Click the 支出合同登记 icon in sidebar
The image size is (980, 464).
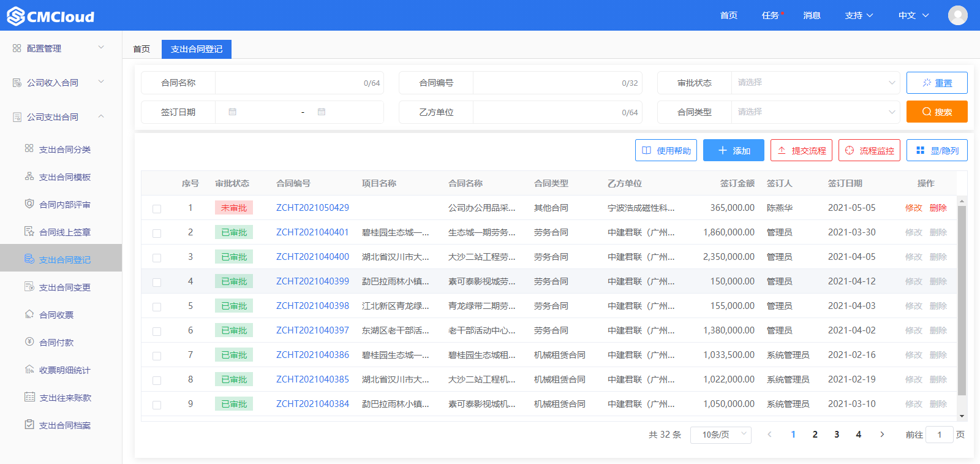29,259
